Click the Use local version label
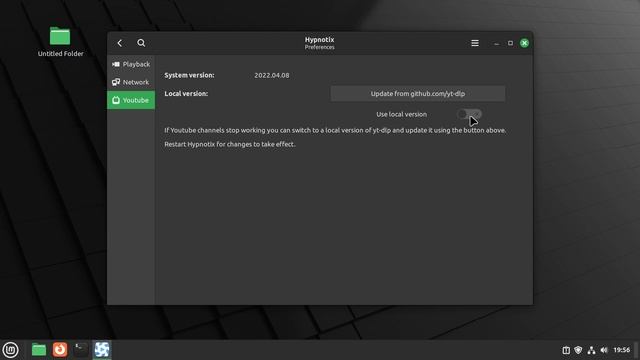Image resolution: width=640 pixels, height=360 pixels. [402, 114]
